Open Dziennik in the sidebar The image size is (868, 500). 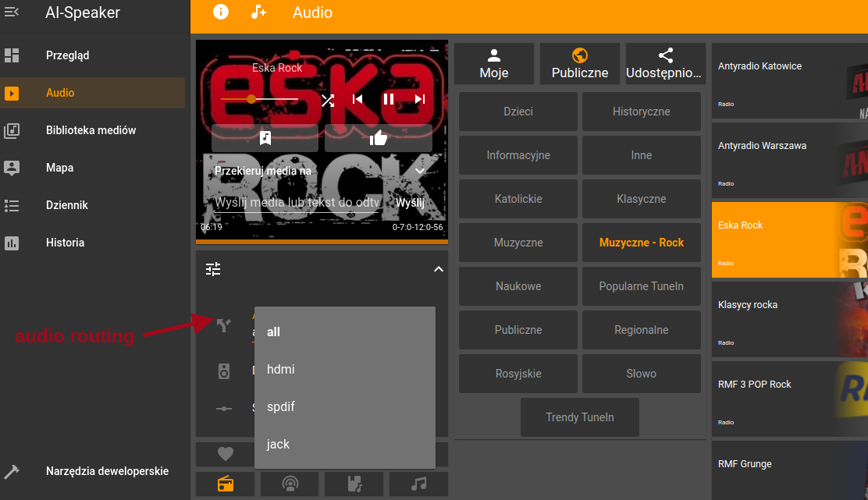[x=92, y=205]
